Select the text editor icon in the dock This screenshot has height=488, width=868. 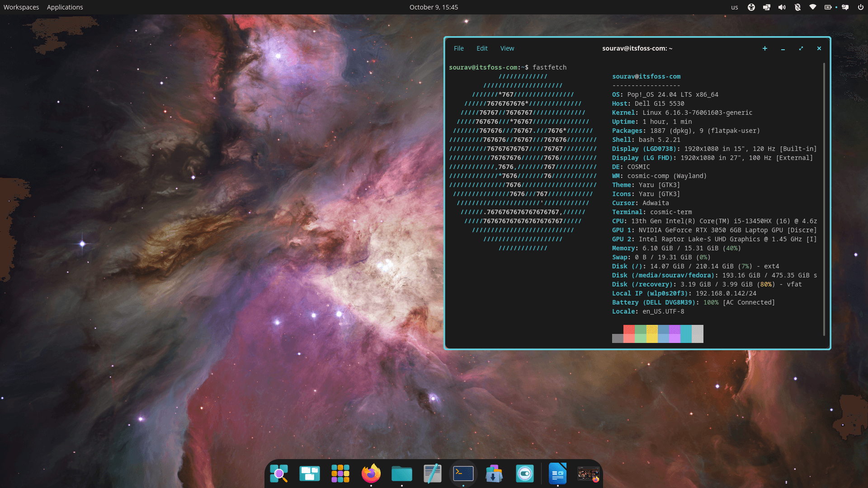tap(432, 474)
